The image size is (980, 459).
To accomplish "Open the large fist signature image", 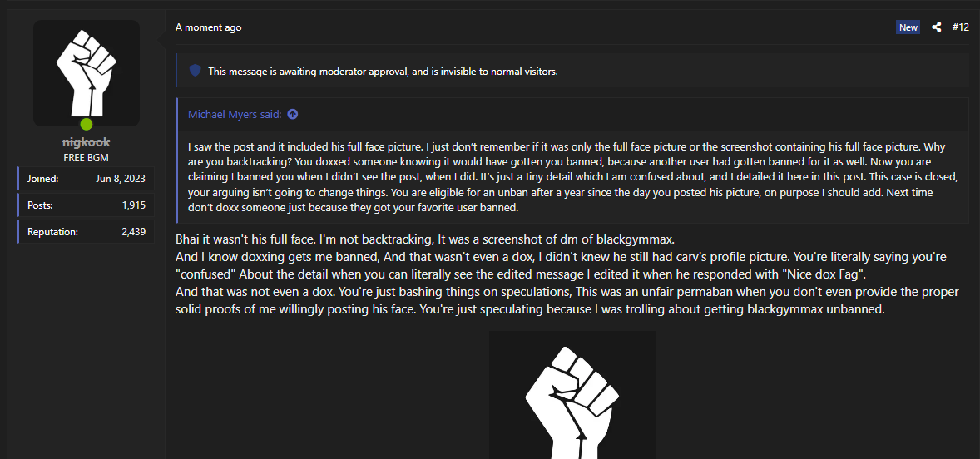I will [x=572, y=395].
